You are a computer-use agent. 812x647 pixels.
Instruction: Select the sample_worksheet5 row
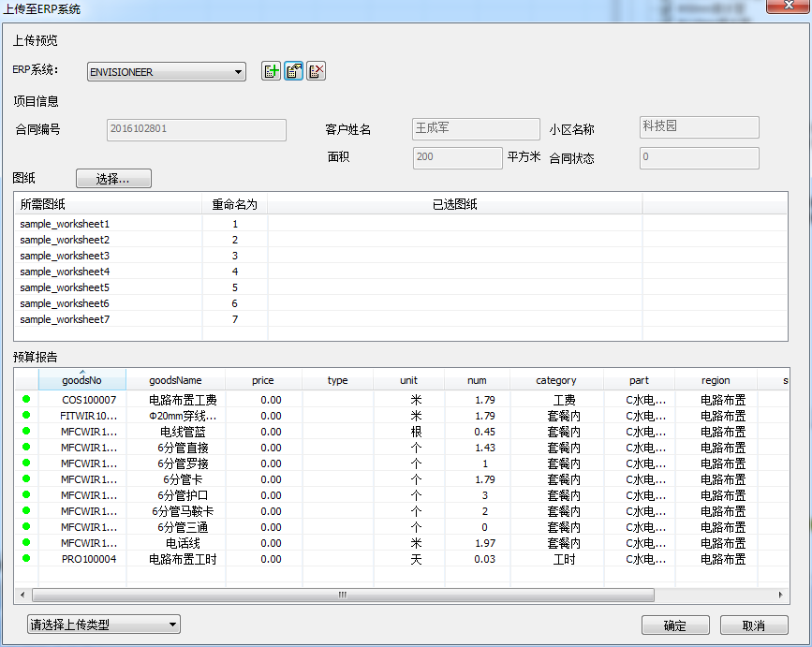[402, 287]
